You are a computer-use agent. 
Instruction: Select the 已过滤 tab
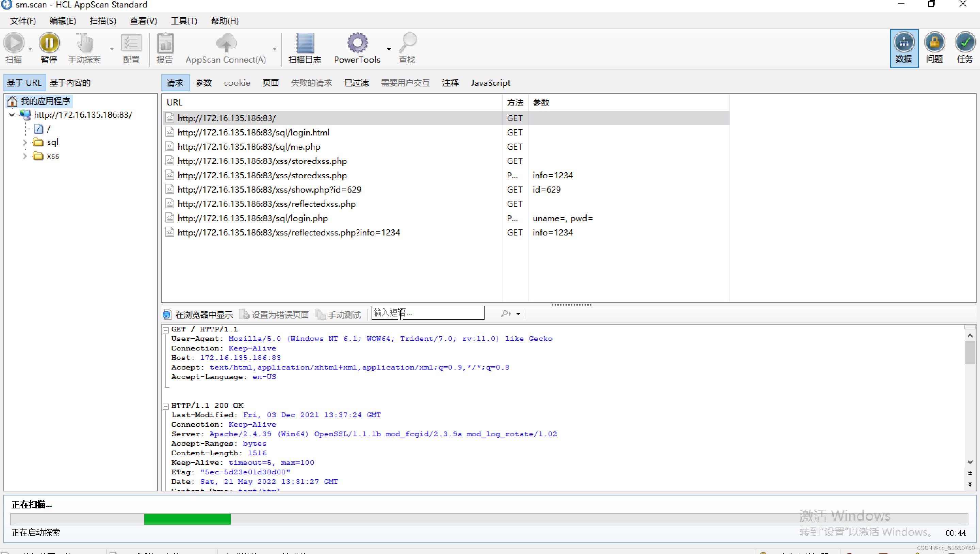[x=357, y=83]
